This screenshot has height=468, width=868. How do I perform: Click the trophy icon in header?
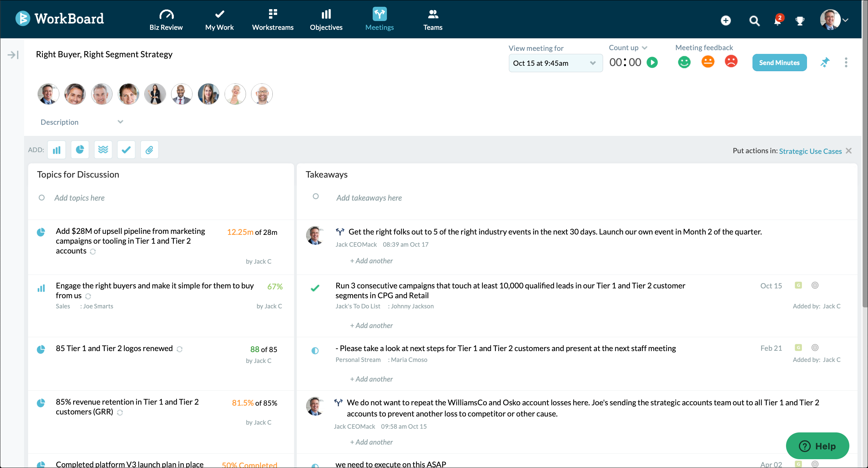coord(800,21)
